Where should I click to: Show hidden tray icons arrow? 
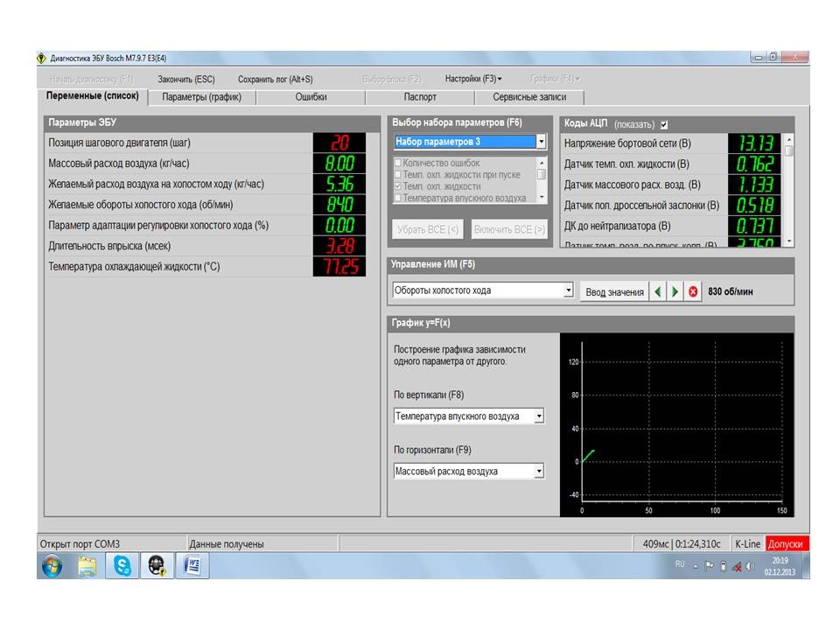click(696, 566)
